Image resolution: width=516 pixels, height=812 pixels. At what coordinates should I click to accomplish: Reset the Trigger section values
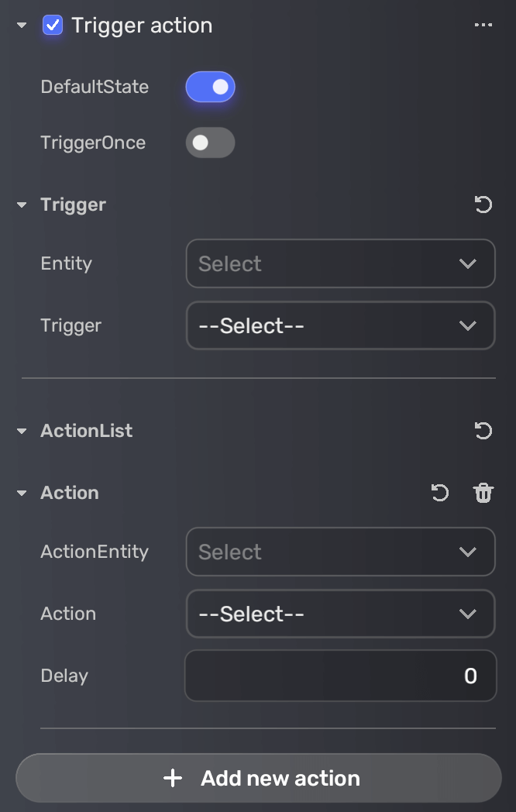(x=483, y=205)
